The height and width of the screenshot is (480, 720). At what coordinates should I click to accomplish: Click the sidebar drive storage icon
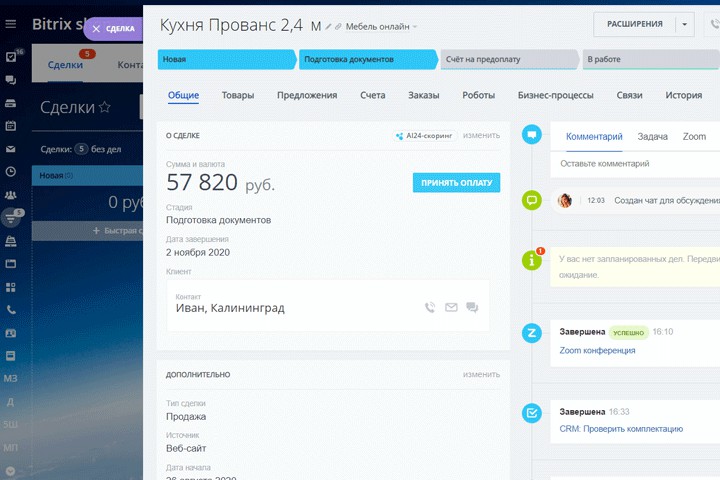11,103
